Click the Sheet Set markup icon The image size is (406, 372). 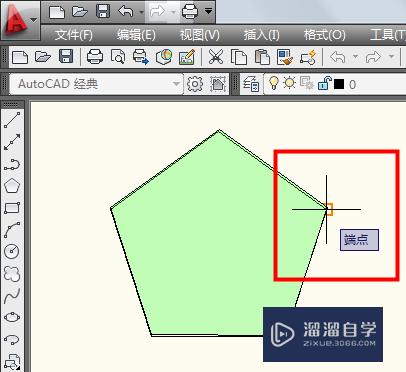(x=187, y=57)
